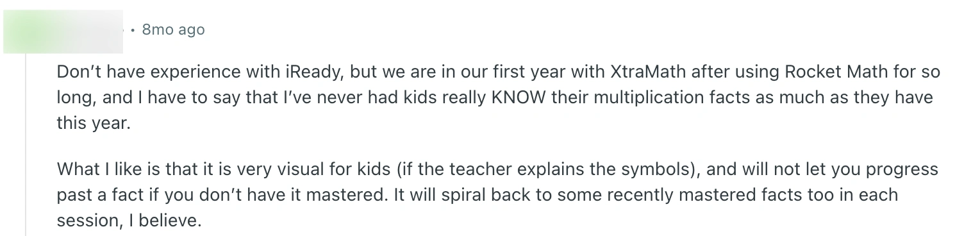Collapse the comment using the vertical thread line
This screenshot has height=236, width=980.
point(26,145)
